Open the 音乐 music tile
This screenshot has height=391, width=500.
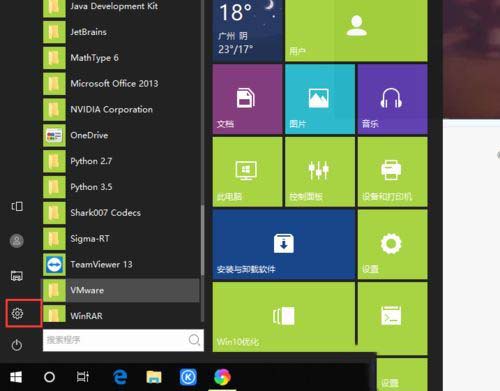point(392,99)
